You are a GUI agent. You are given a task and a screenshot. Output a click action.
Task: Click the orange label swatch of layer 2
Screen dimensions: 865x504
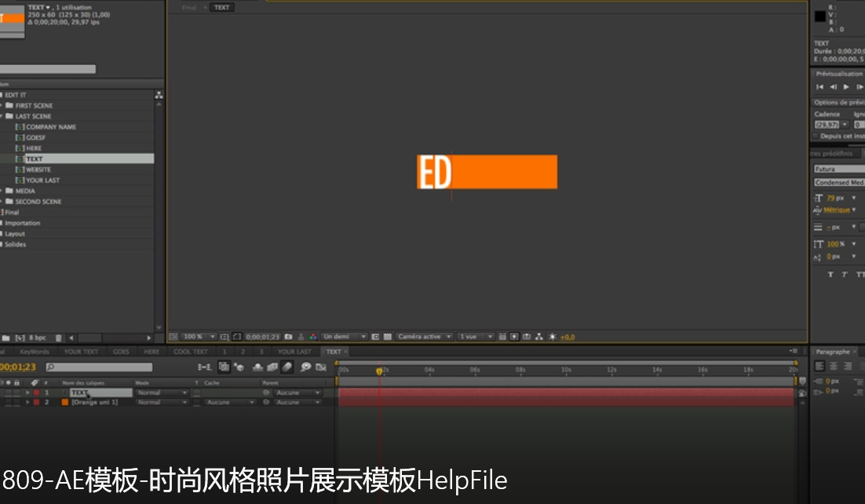pos(65,402)
